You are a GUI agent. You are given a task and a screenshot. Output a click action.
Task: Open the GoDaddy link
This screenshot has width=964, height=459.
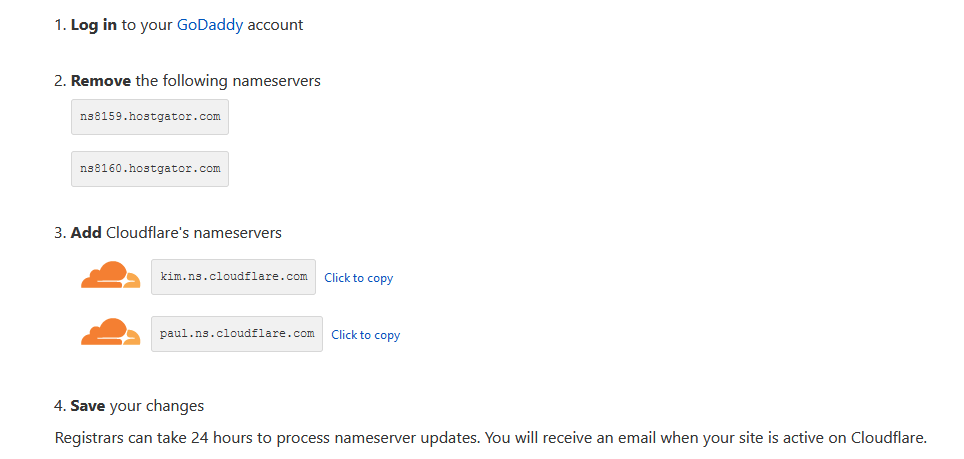pyautogui.click(x=210, y=25)
